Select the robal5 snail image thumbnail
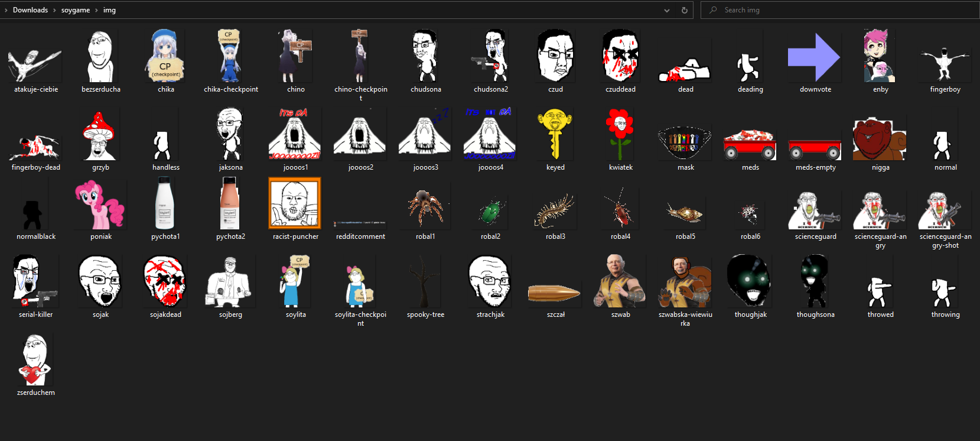The width and height of the screenshot is (980, 441). click(x=685, y=212)
